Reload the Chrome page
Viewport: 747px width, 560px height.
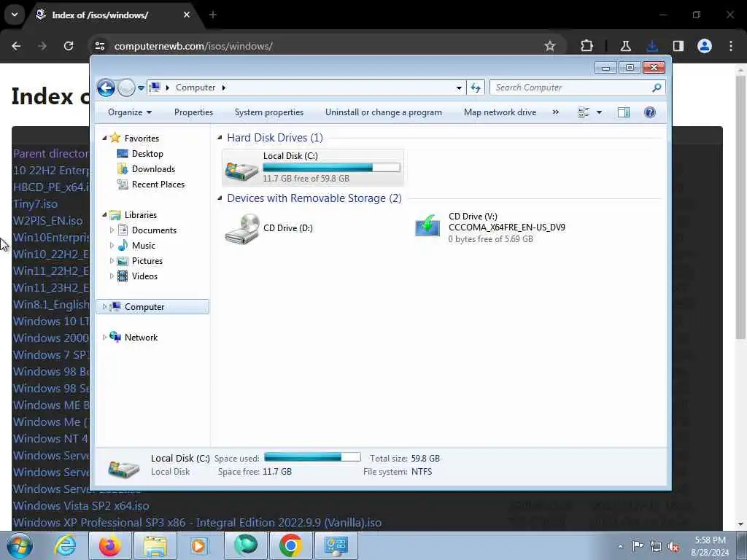[69, 46]
